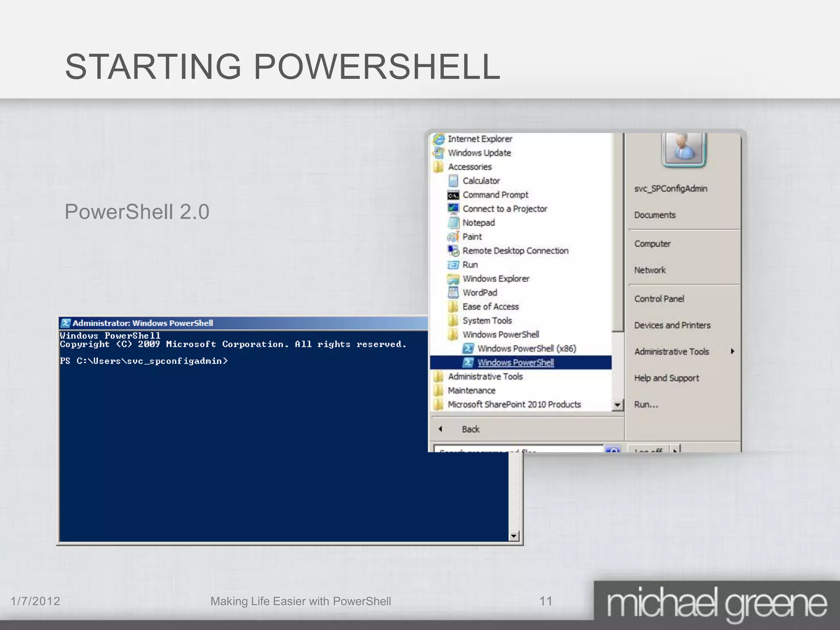Click the user account picture

click(683, 149)
